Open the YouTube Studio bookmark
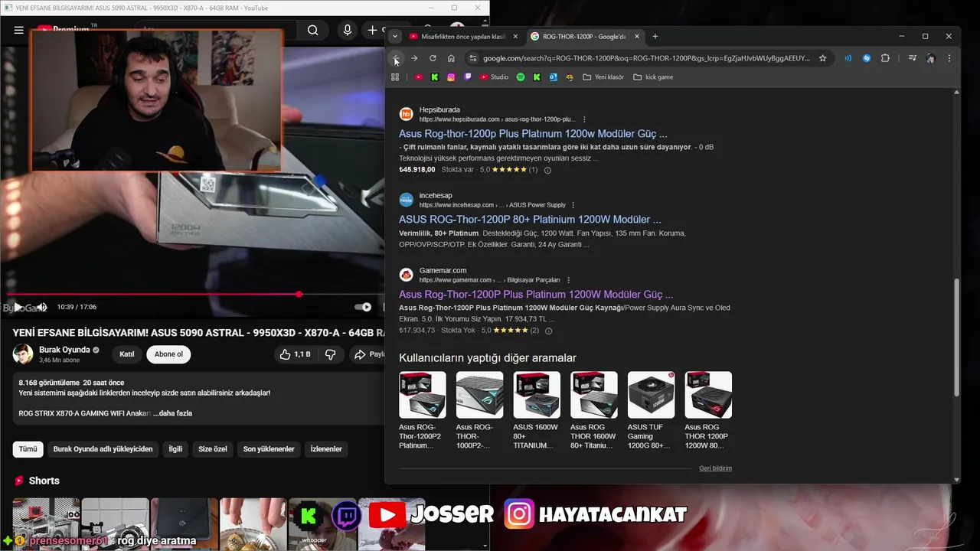The width and height of the screenshot is (980, 551). (495, 77)
